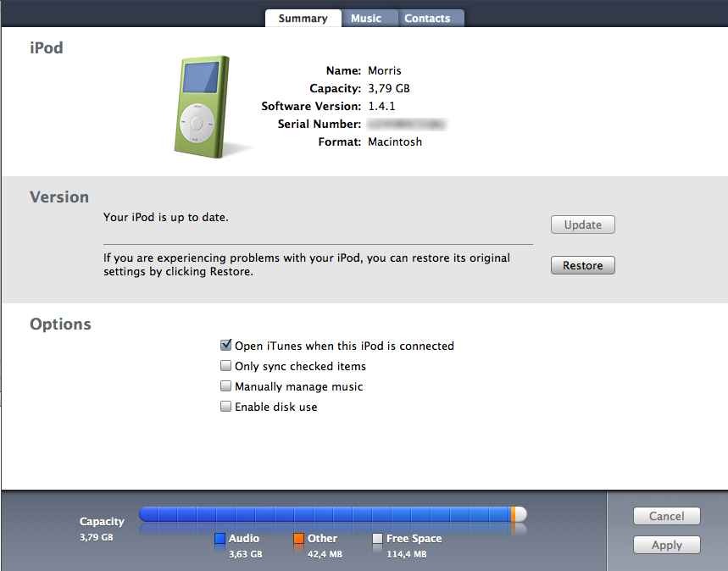Click the Capacity label beside the bar
This screenshot has width=728, height=571.
102,522
